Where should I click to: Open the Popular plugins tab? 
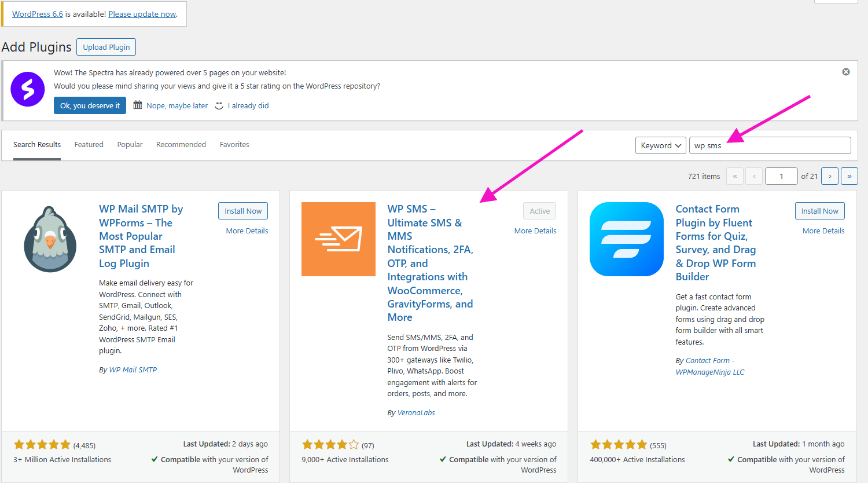point(130,145)
